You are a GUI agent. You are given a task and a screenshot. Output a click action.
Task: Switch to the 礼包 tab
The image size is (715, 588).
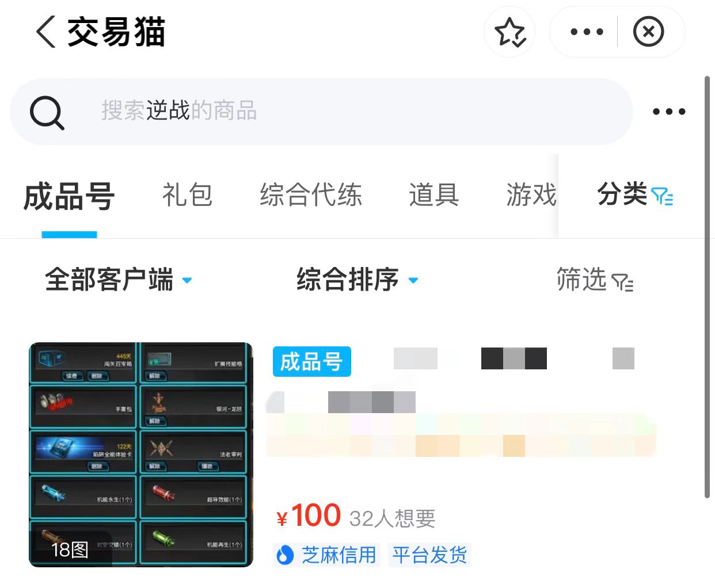[187, 194]
